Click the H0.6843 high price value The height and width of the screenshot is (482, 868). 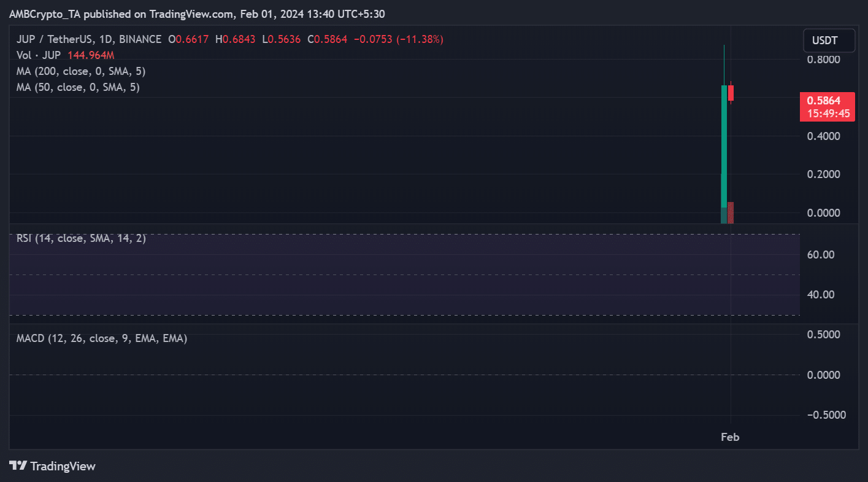click(235, 39)
